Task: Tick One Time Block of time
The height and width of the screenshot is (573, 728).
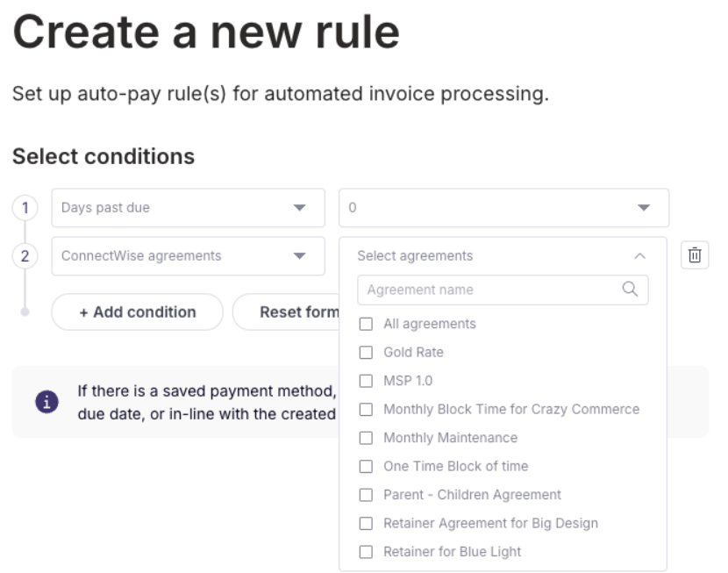Action: pos(366,466)
